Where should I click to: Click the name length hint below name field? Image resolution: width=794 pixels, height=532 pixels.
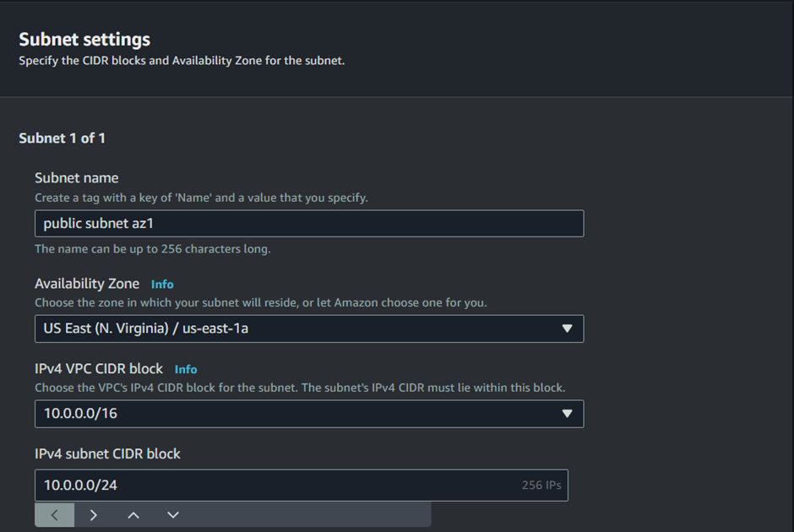(x=152, y=249)
